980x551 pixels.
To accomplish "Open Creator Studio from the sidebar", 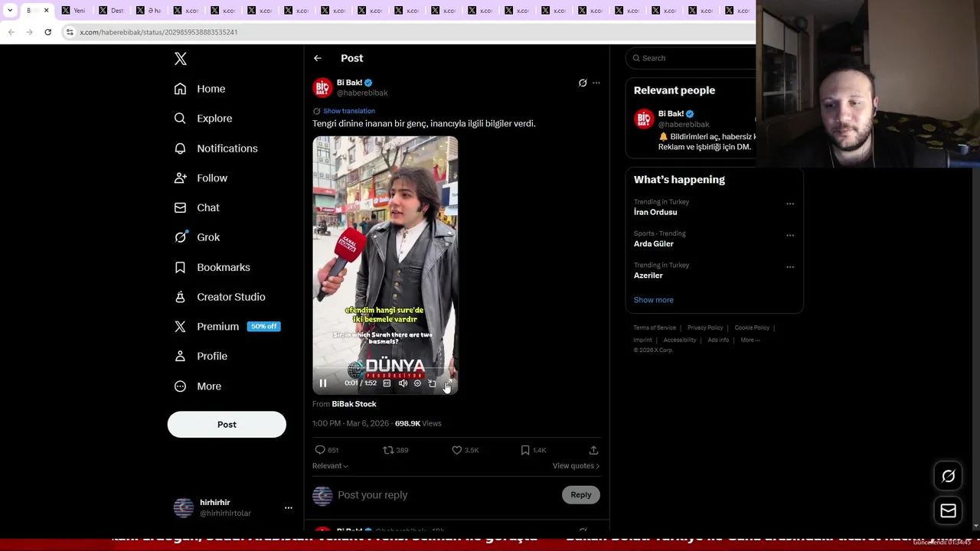I will [220, 297].
